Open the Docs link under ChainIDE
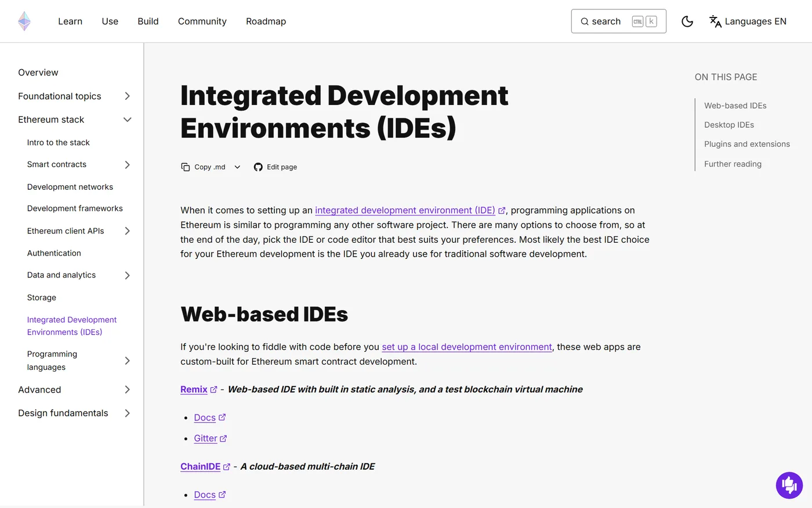The height and width of the screenshot is (508, 812). [x=205, y=495]
